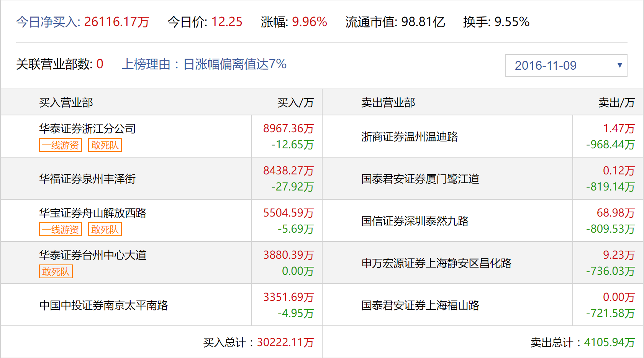This screenshot has width=644, height=358.
Task: Click 换手 9.55% value
Action: pyautogui.click(x=512, y=22)
